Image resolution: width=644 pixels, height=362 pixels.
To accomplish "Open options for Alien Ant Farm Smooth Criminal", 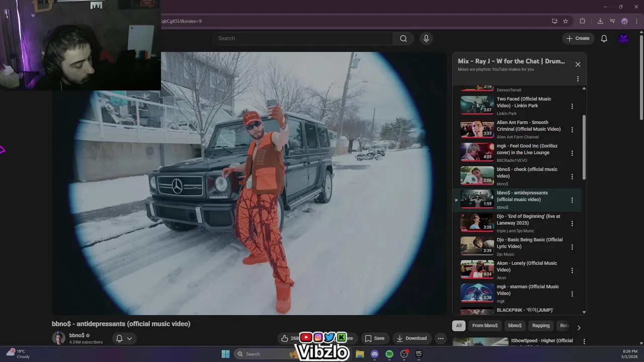I will [x=572, y=130].
